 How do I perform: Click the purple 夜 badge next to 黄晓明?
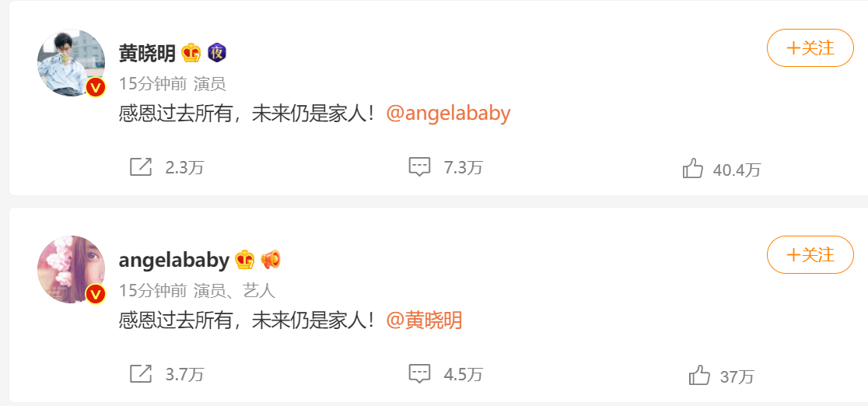(216, 53)
